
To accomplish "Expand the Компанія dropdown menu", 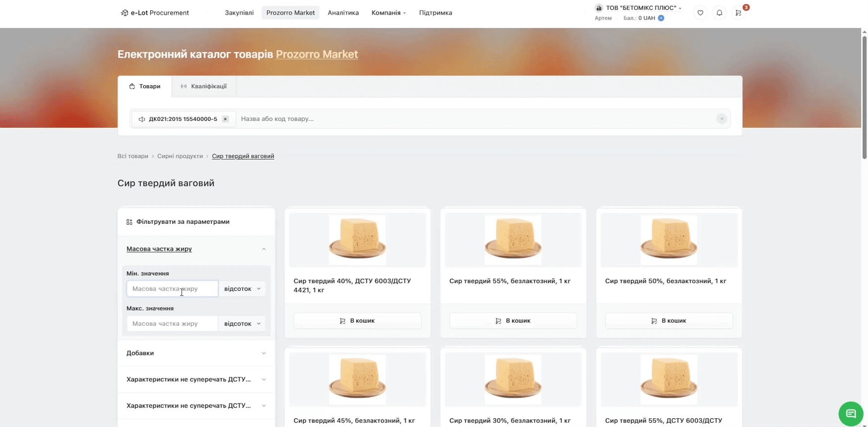I will [x=388, y=13].
